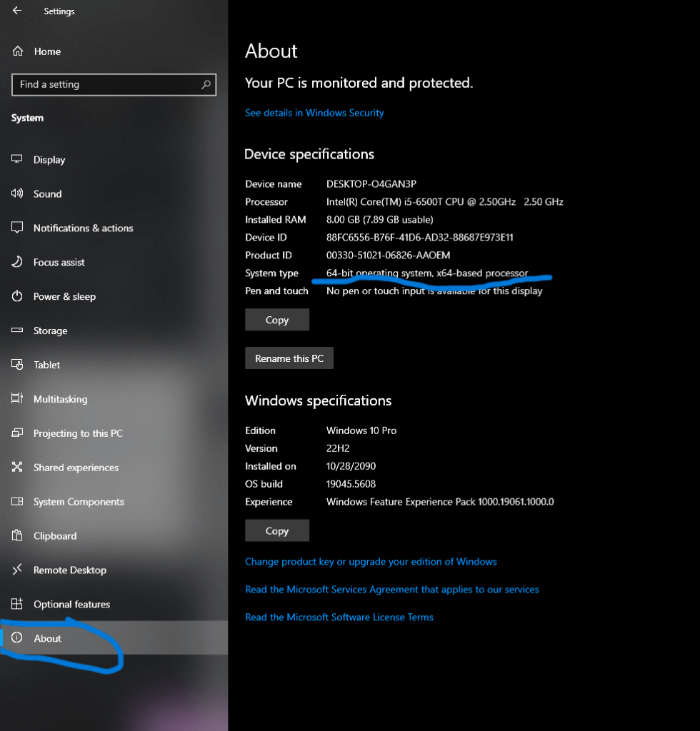Click the Storage drive icon
The width and height of the screenshot is (700, 731).
pos(17,330)
